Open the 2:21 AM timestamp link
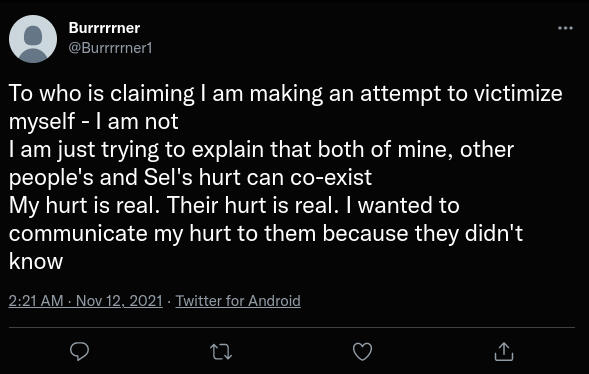Image resolution: width=589 pixels, height=374 pixels. point(36,301)
